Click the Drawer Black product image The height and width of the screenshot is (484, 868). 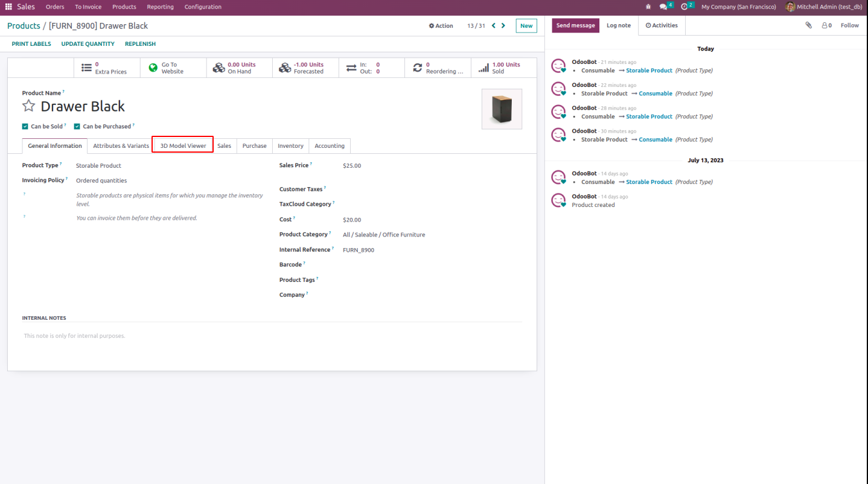point(502,109)
